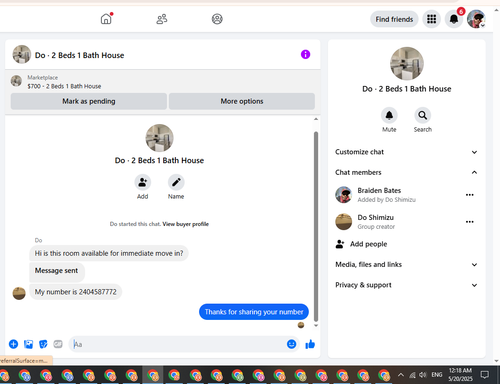Choose a sticker in composer
This screenshot has width=500, height=384.
(43, 344)
